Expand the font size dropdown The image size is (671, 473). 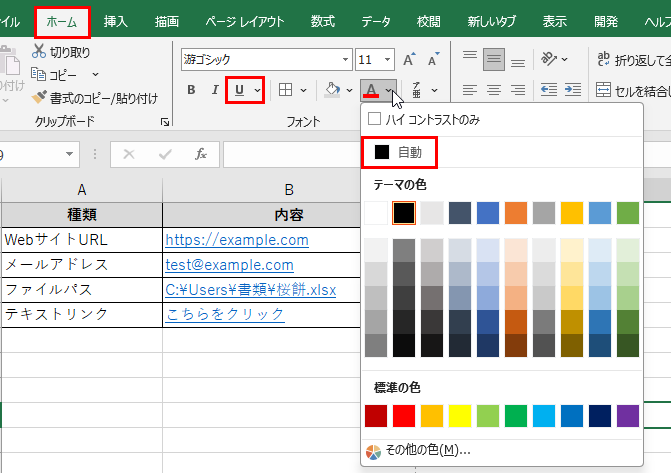point(386,60)
